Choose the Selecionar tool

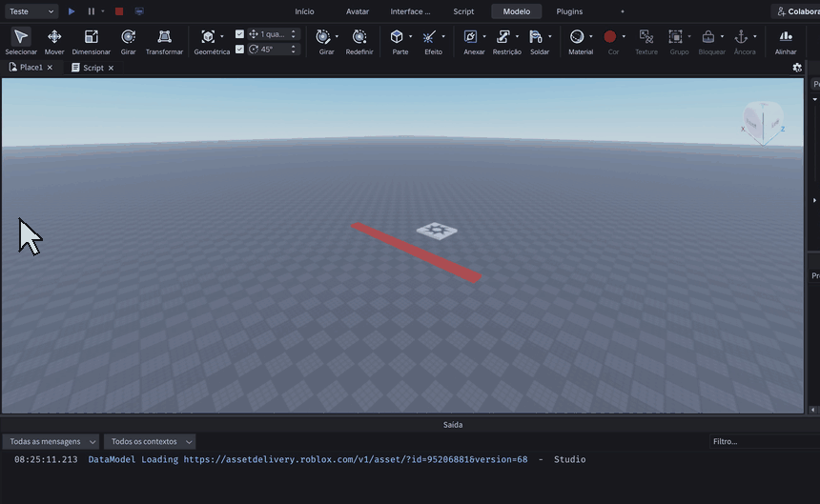coord(21,41)
